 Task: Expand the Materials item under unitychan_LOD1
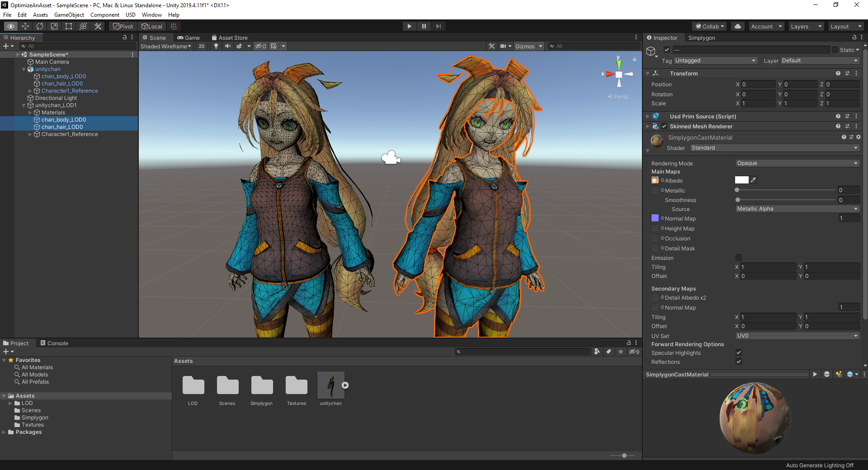click(x=29, y=112)
